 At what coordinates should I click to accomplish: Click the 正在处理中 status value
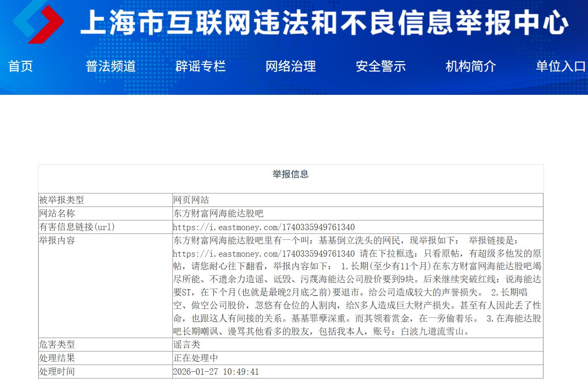tap(196, 358)
